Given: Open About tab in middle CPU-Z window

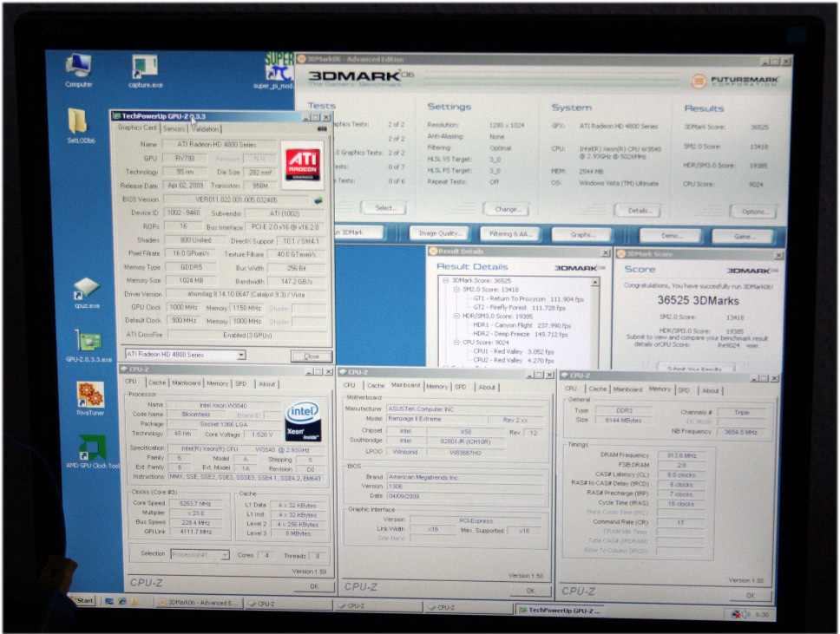Looking at the screenshot, I should pyautogui.click(x=487, y=387).
